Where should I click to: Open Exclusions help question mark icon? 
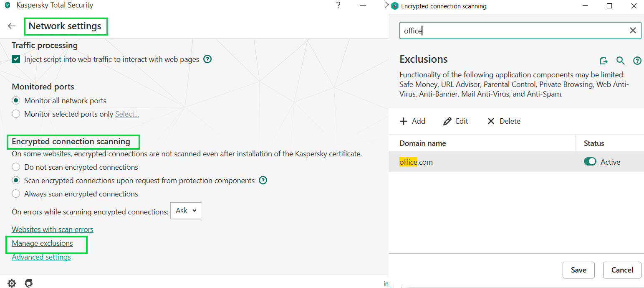click(637, 61)
